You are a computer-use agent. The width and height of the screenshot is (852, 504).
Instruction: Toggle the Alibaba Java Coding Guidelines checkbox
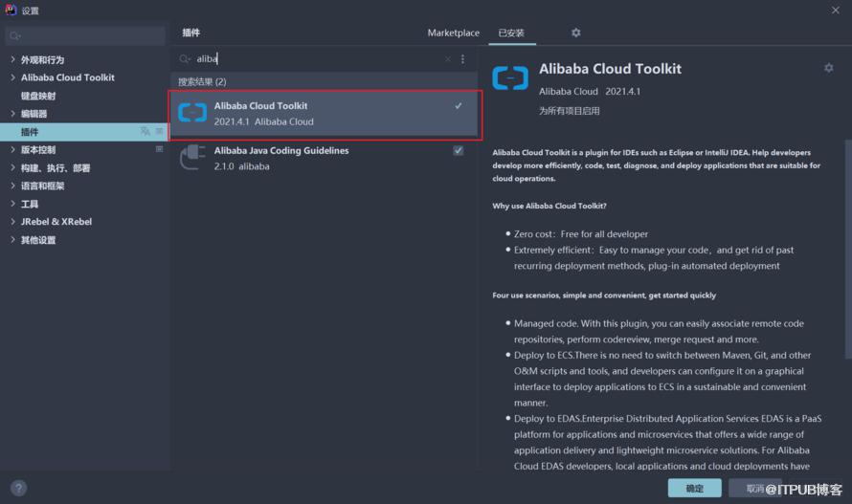click(458, 150)
